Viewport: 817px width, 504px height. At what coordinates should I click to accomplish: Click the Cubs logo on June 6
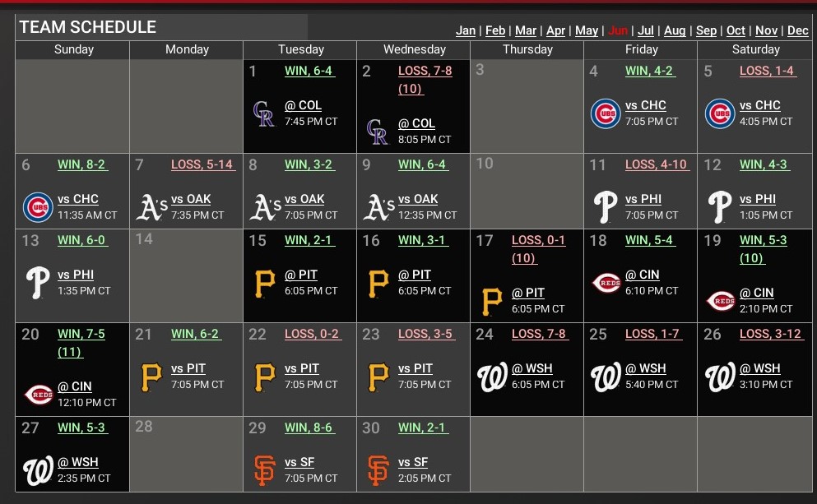(x=37, y=207)
